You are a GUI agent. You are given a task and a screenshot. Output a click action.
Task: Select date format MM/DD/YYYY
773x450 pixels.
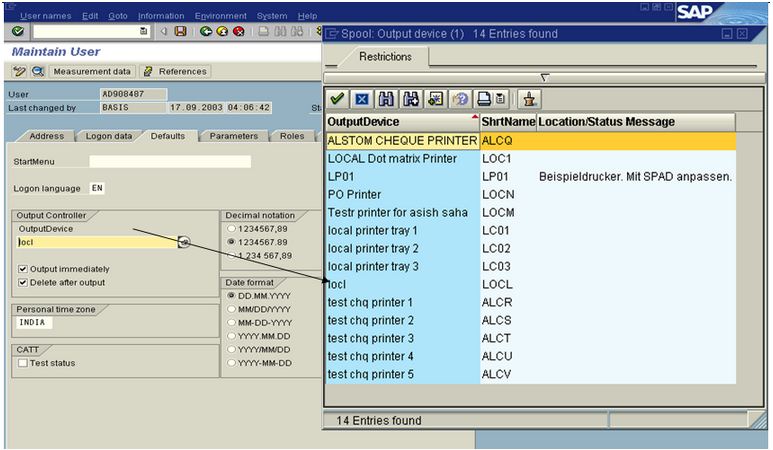point(231,309)
